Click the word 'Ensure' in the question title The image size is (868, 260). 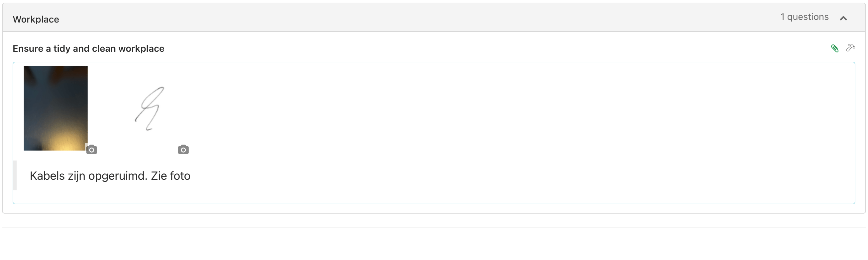click(28, 48)
